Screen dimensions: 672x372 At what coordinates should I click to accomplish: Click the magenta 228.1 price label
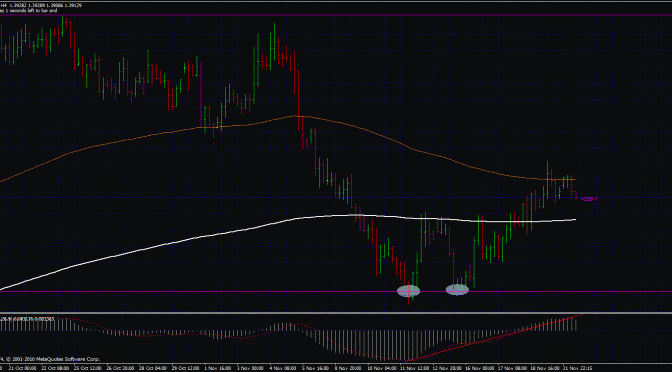pyautogui.click(x=589, y=199)
